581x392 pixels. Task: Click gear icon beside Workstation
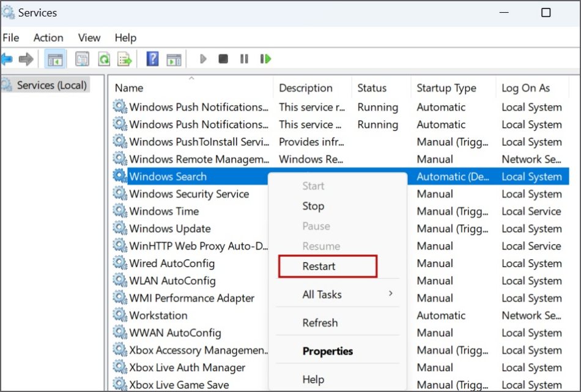(120, 314)
